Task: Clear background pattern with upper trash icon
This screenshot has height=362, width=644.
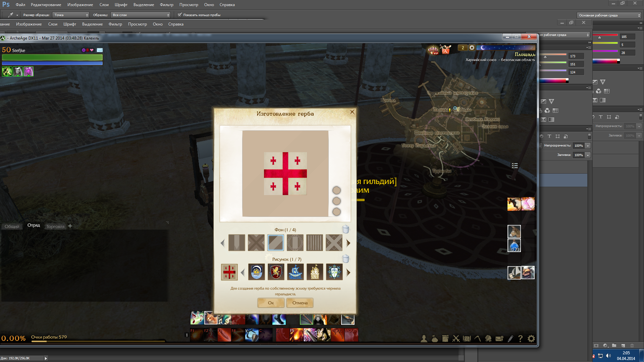Action: point(346,229)
